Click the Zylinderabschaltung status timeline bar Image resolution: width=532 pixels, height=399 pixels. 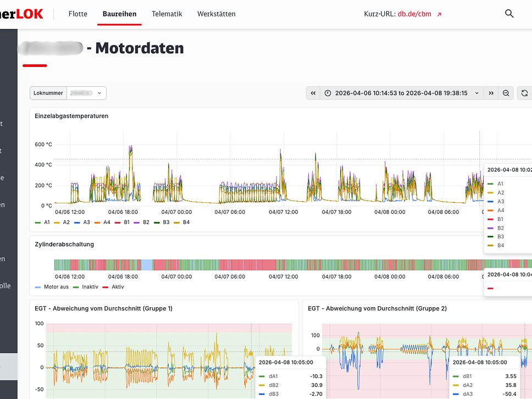[293, 265]
